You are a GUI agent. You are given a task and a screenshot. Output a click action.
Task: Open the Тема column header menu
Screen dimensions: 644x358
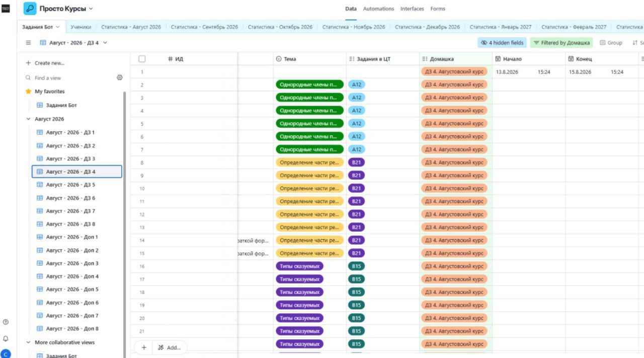[x=309, y=59]
